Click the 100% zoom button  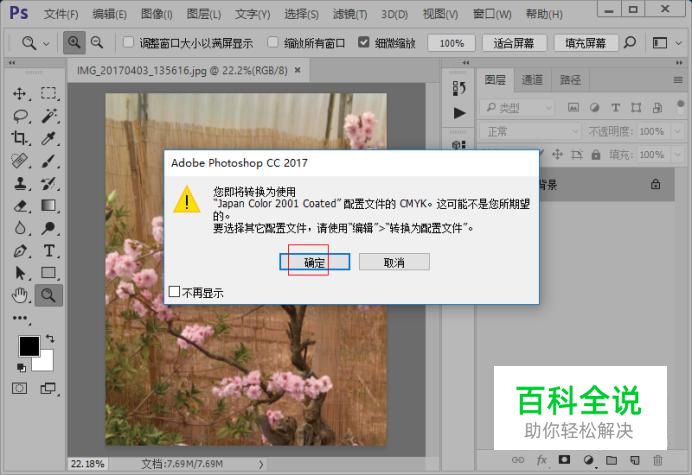451,43
